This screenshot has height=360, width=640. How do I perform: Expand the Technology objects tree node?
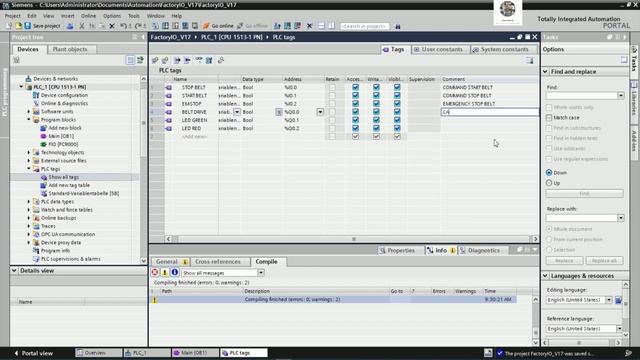coord(29,152)
